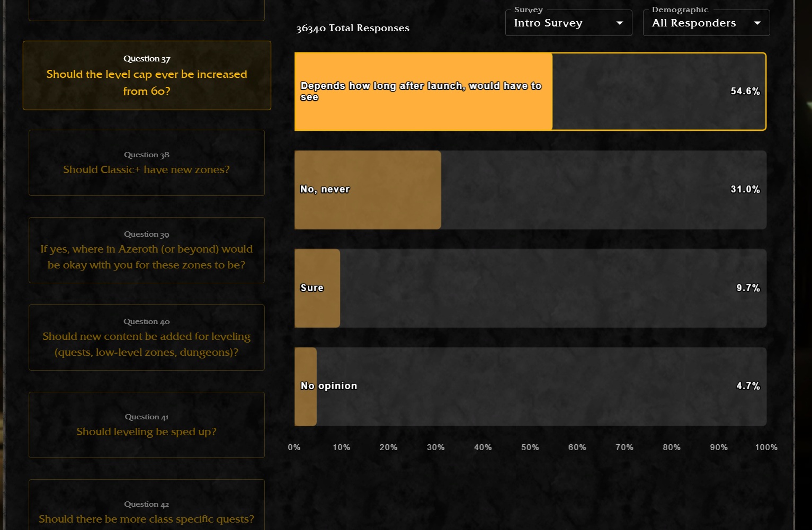This screenshot has width=812, height=530.
Task: Click the 31.0% value label
Action: point(745,190)
